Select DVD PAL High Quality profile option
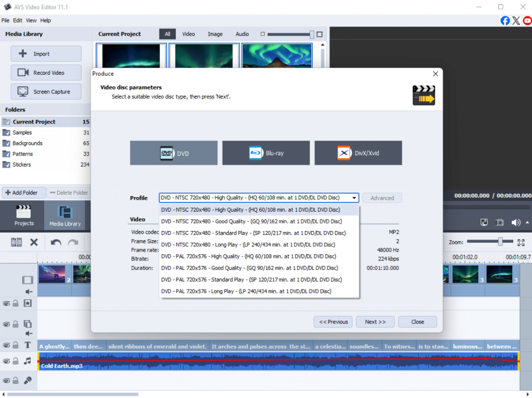Screen dimensions: 532x398 point(259,256)
